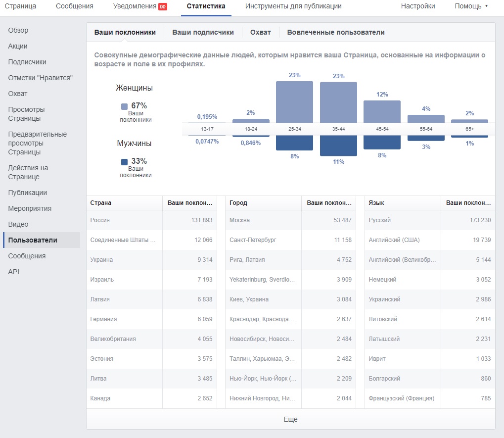Viewport: 504px width, 438px height.
Task: Open Обзор in the left sidebar
Action: 18,30
